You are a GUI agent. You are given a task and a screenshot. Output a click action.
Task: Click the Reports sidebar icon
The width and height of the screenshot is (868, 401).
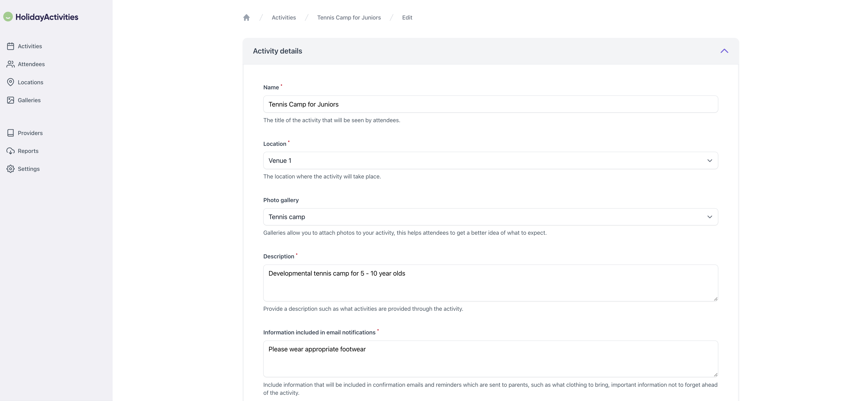[x=9, y=151]
